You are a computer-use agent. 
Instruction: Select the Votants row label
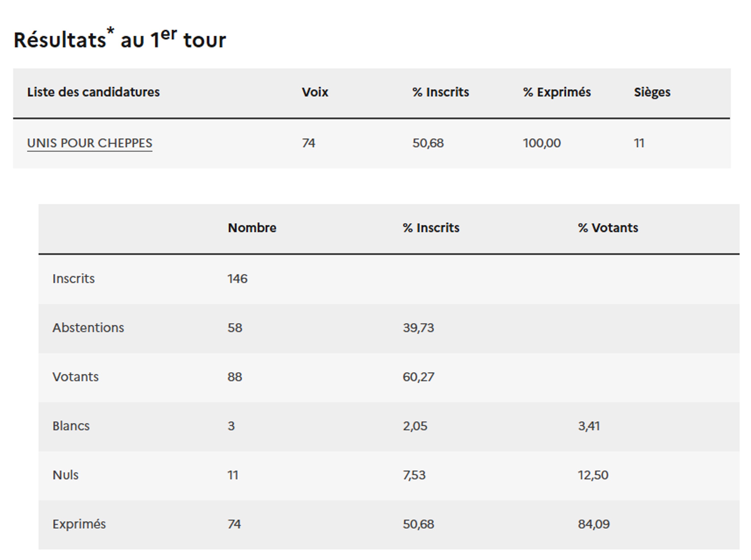click(x=75, y=377)
